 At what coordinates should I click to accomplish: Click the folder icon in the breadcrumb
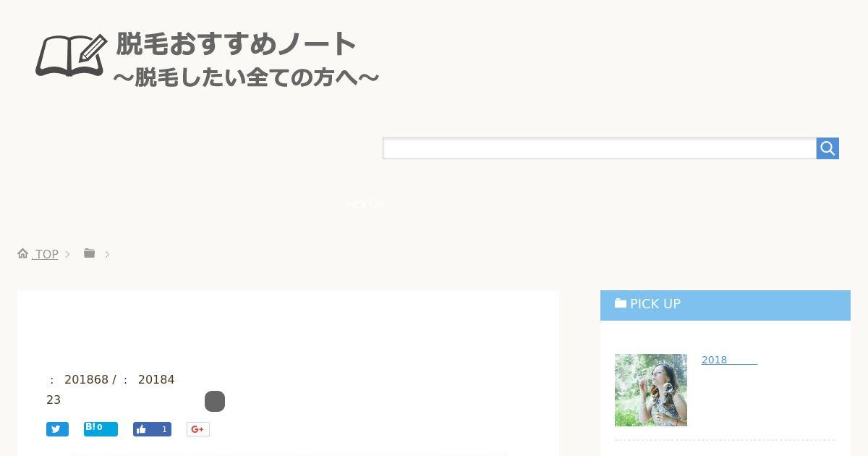point(89,253)
